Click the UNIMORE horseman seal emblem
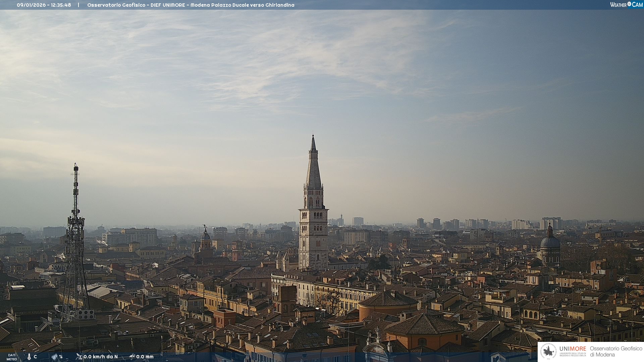The height and width of the screenshot is (362, 644). [548, 351]
